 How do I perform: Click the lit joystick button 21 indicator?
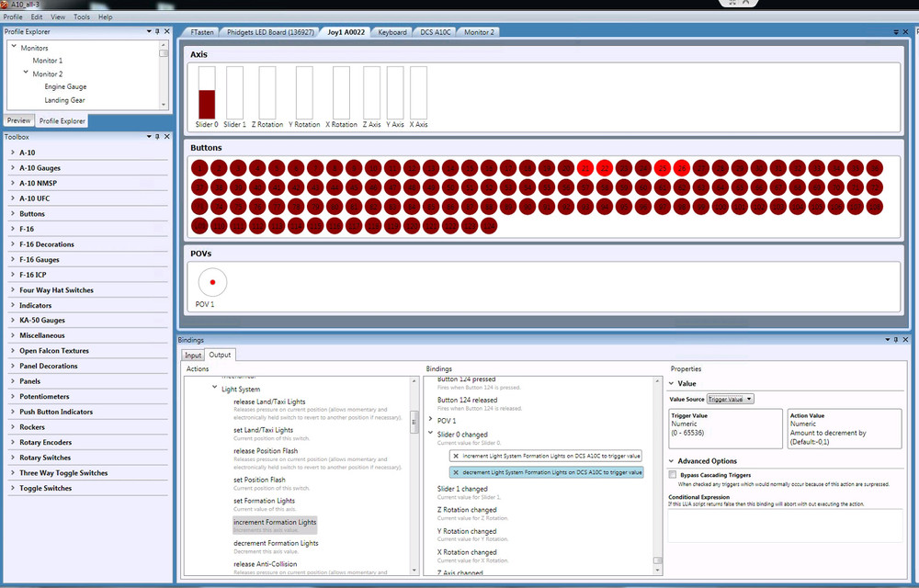coord(584,168)
